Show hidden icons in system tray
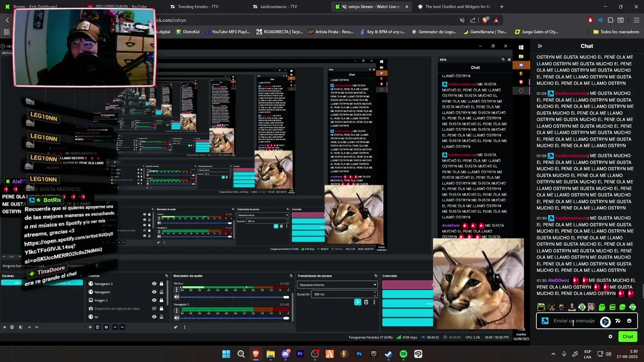 553,354
